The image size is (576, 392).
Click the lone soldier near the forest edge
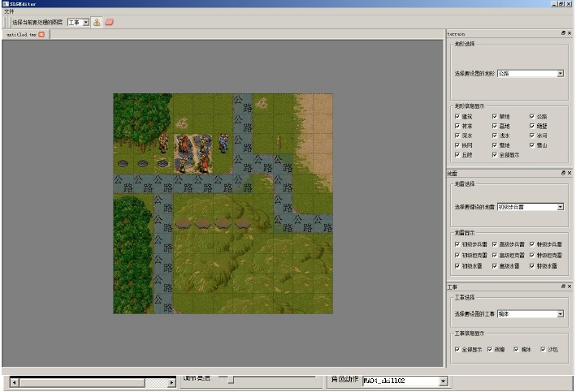[163, 143]
